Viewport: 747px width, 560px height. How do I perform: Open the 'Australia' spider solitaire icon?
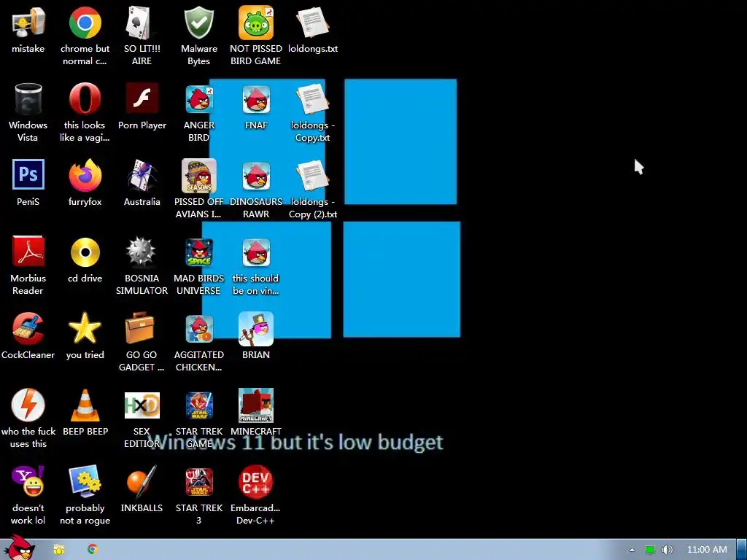[x=142, y=175]
